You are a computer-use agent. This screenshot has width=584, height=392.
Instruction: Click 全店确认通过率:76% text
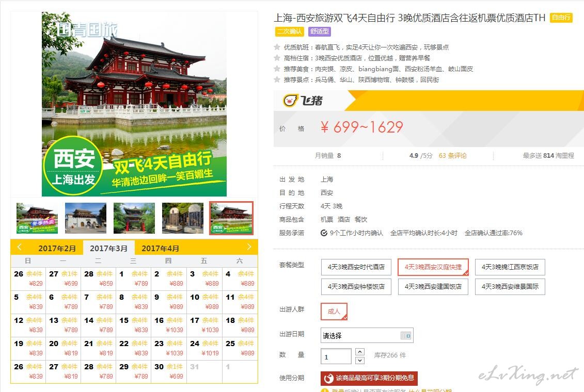494,233
